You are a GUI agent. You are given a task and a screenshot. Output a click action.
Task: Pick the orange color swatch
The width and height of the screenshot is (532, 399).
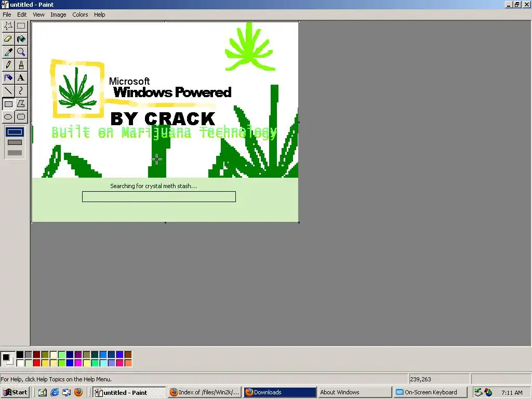coord(128,363)
